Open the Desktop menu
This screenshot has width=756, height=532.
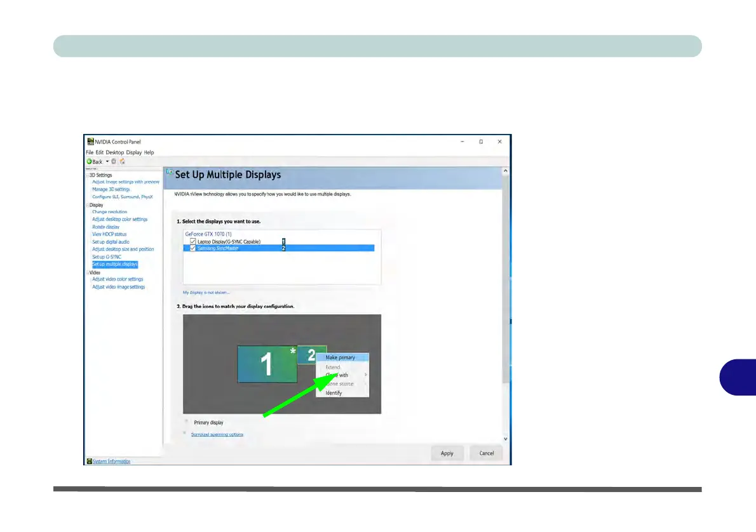[115, 152]
